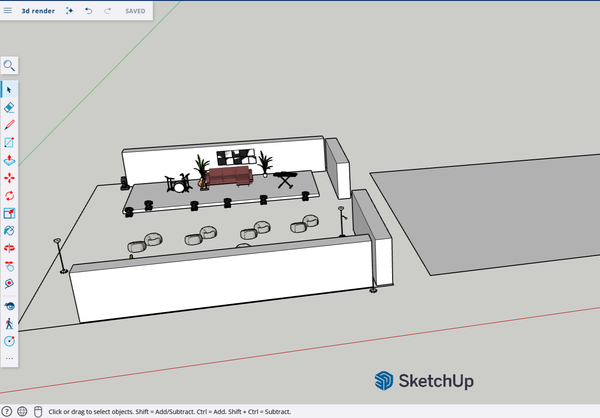This screenshot has width=600, height=418.
Task: Click the '3d render' file name
Action: [x=38, y=10]
